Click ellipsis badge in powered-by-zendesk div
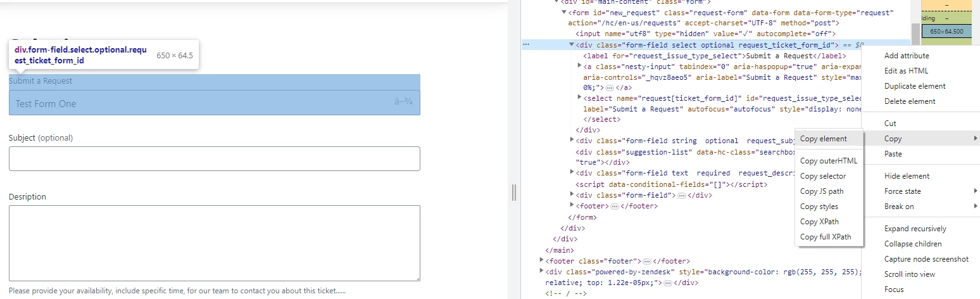980x299 pixels. pyautogui.click(x=669, y=283)
